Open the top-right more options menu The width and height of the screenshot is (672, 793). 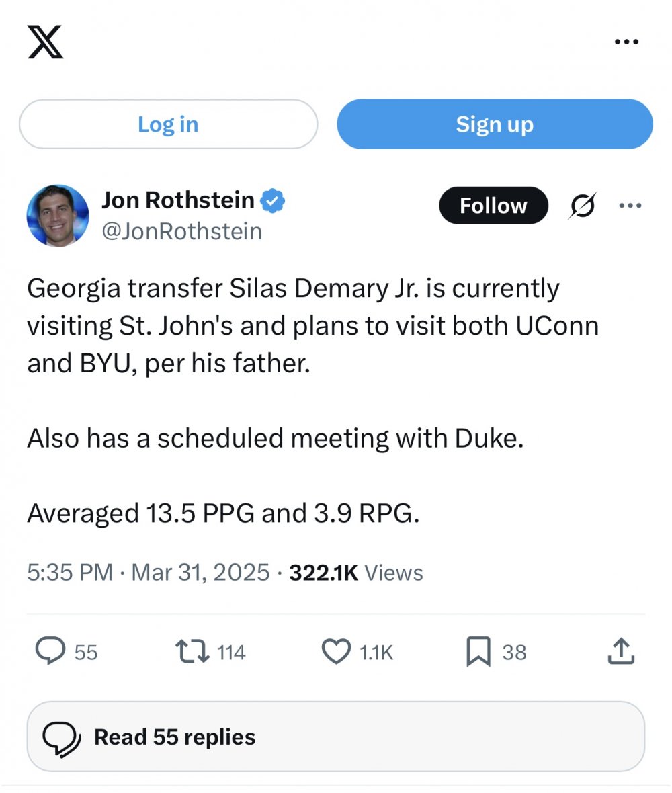[626, 42]
